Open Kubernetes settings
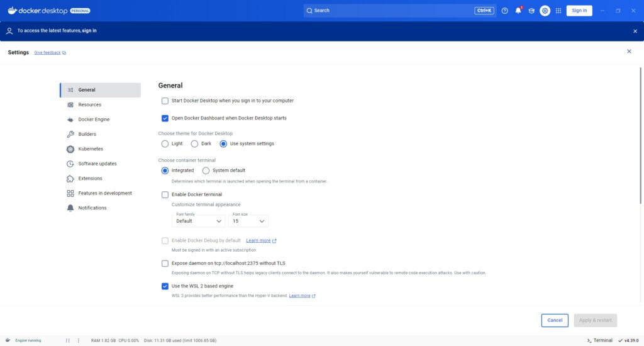 click(101, 149)
